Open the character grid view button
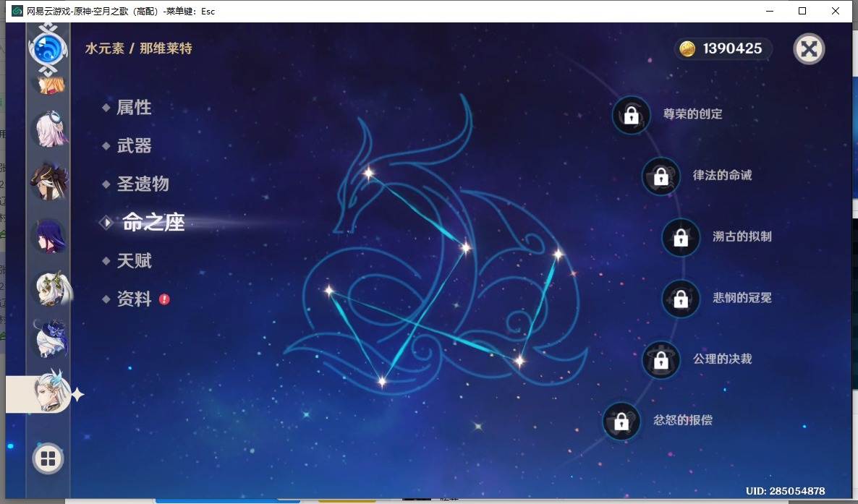 pos(48,458)
